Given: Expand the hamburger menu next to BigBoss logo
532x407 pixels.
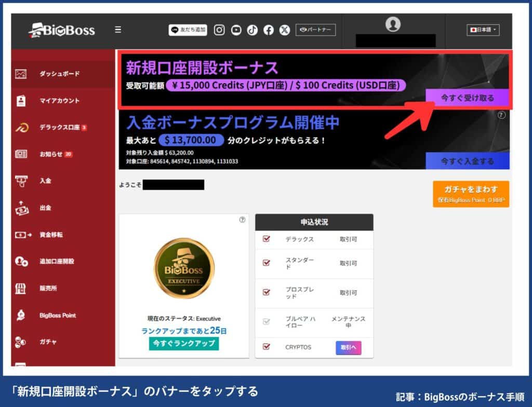Looking at the screenshot, I should point(118,30).
